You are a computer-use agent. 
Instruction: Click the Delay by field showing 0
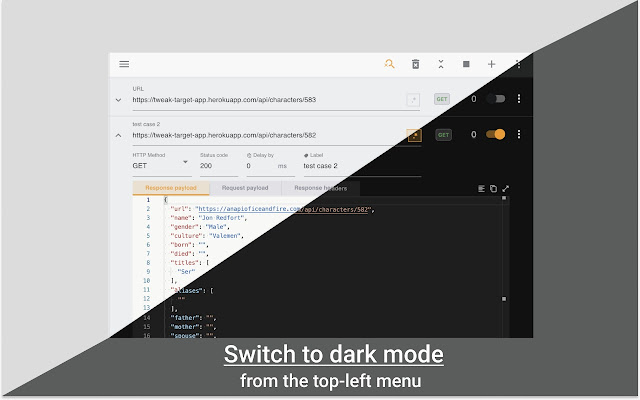coord(261,166)
